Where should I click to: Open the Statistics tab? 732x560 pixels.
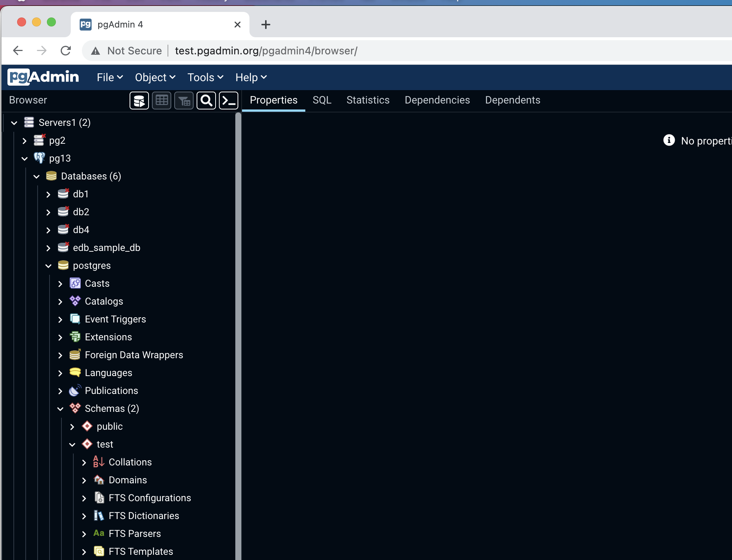367,100
